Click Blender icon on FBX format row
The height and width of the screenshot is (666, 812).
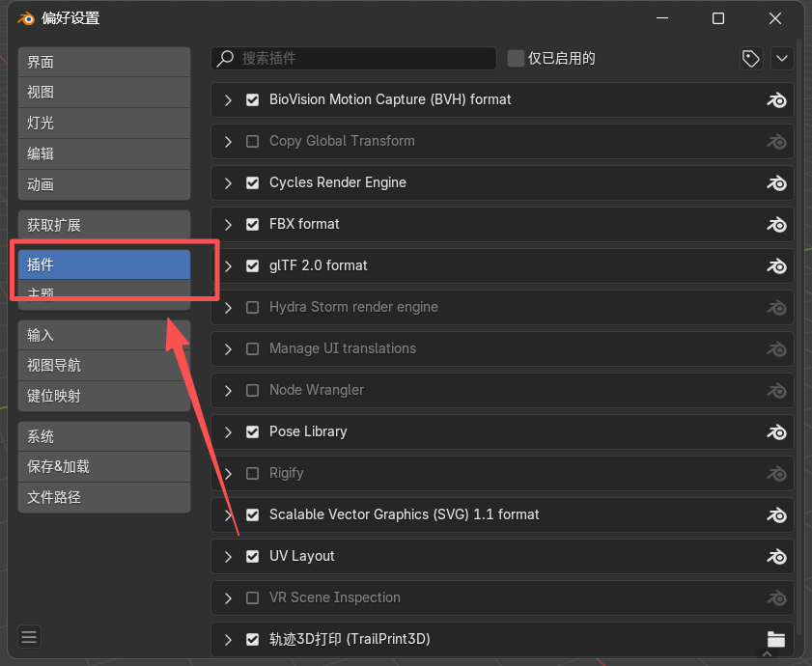click(776, 224)
